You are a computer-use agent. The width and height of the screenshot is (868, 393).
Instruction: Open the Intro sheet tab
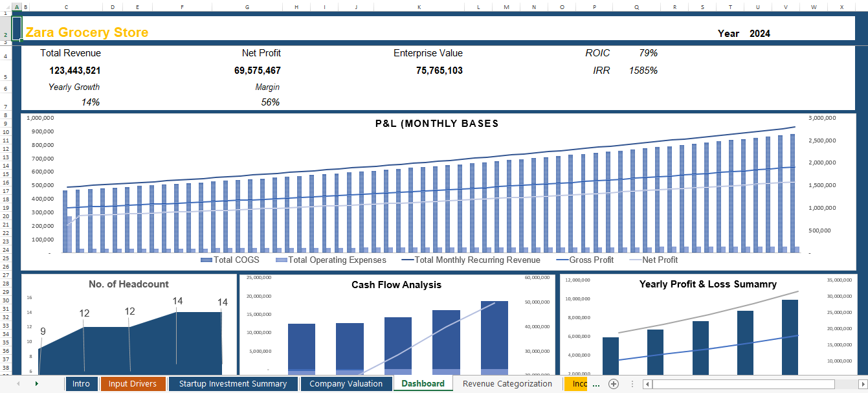click(81, 384)
